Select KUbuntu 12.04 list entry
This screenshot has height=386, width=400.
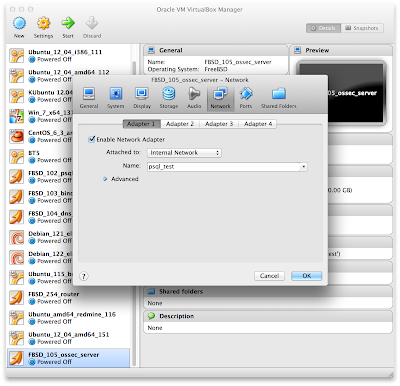click(x=40, y=96)
